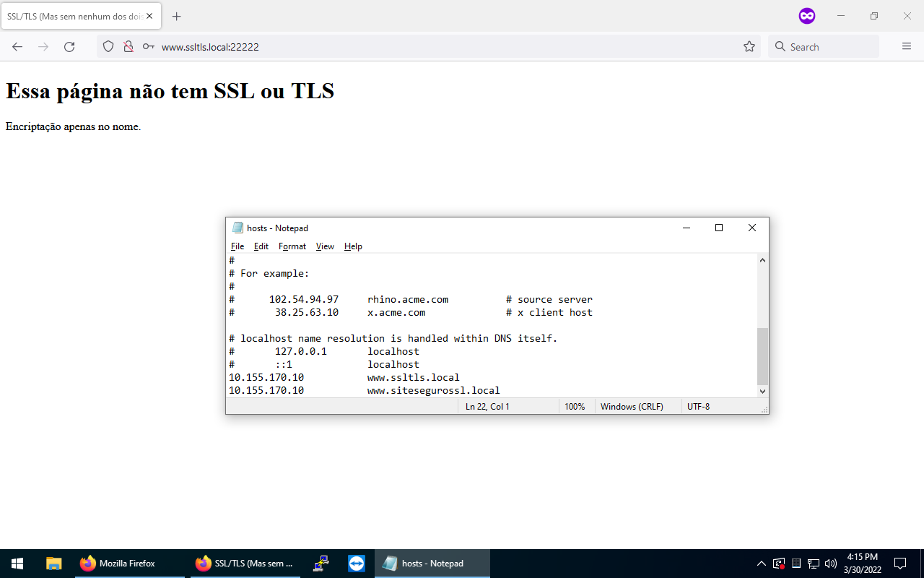Click the insecure connection padlock icon
924x578 pixels.
pos(128,47)
